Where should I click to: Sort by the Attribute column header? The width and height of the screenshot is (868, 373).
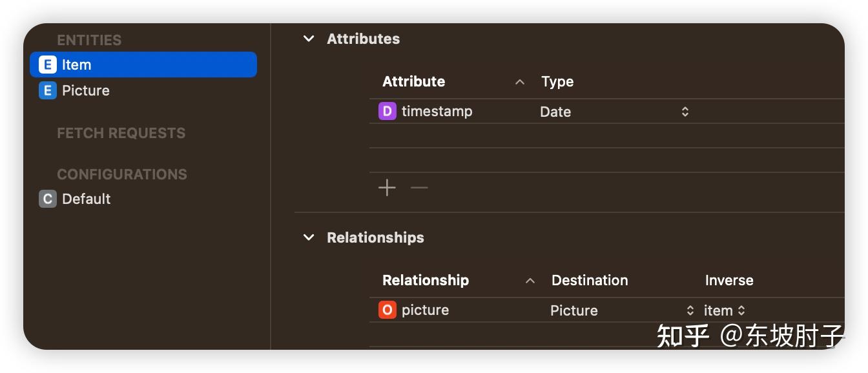point(413,81)
